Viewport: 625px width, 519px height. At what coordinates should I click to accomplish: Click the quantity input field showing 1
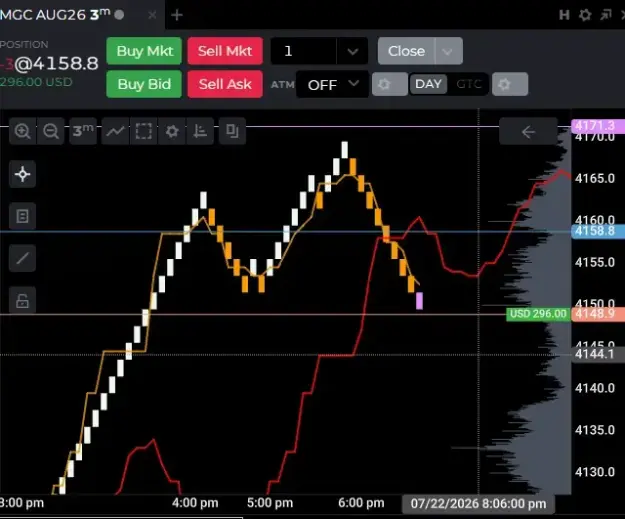click(304, 51)
